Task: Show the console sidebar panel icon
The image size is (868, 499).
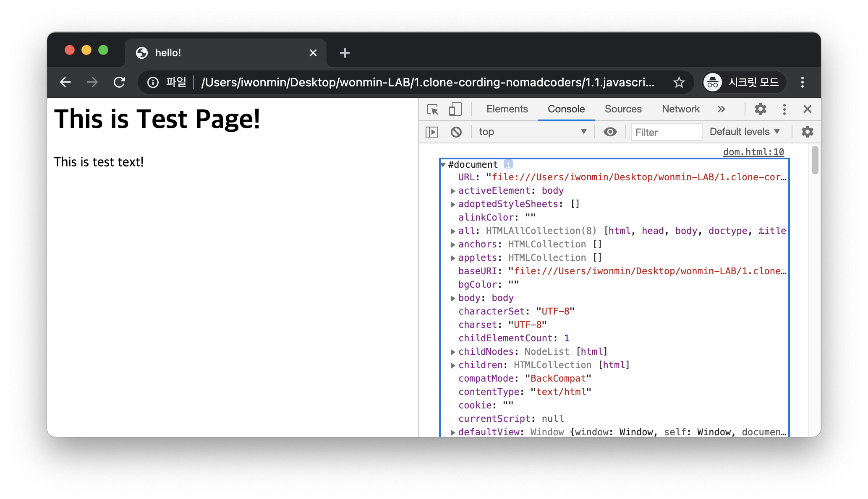Action: (x=432, y=132)
